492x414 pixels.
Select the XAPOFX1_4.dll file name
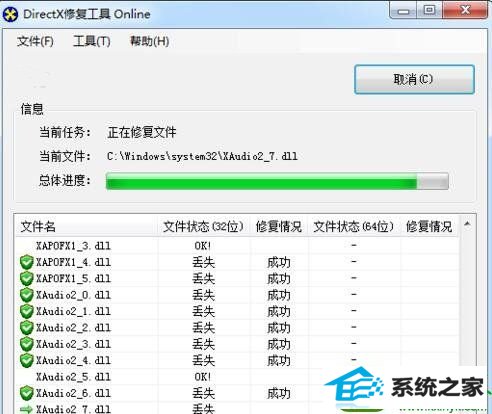[73, 262]
